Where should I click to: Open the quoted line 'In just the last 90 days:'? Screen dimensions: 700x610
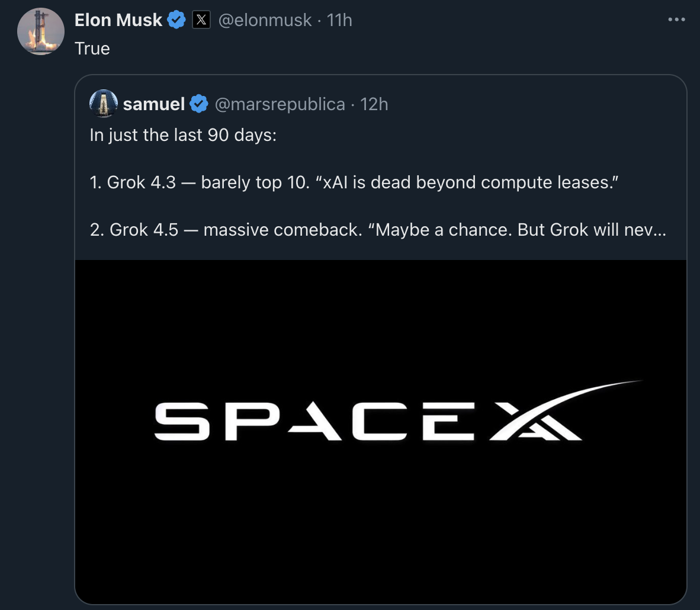(183, 135)
